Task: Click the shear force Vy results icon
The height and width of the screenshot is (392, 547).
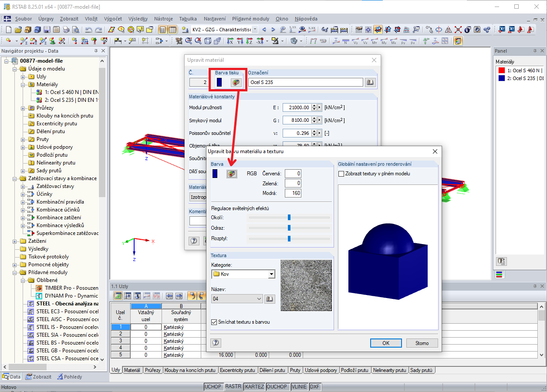Action: 355,41
